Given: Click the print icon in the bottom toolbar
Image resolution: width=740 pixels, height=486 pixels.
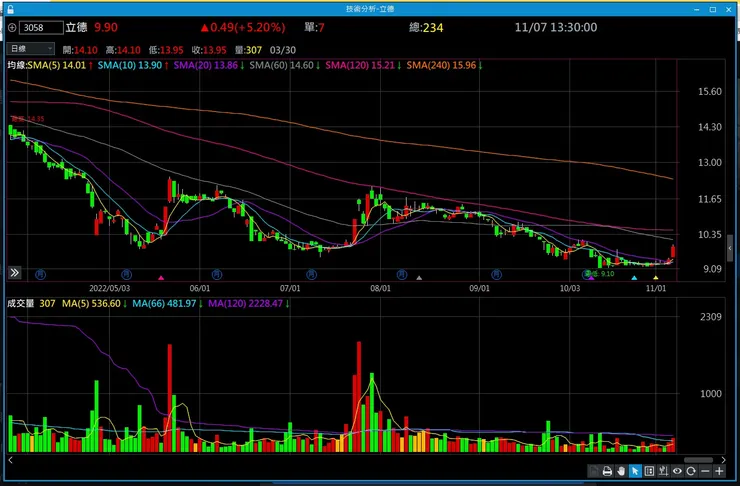Looking at the screenshot, I should (607, 471).
